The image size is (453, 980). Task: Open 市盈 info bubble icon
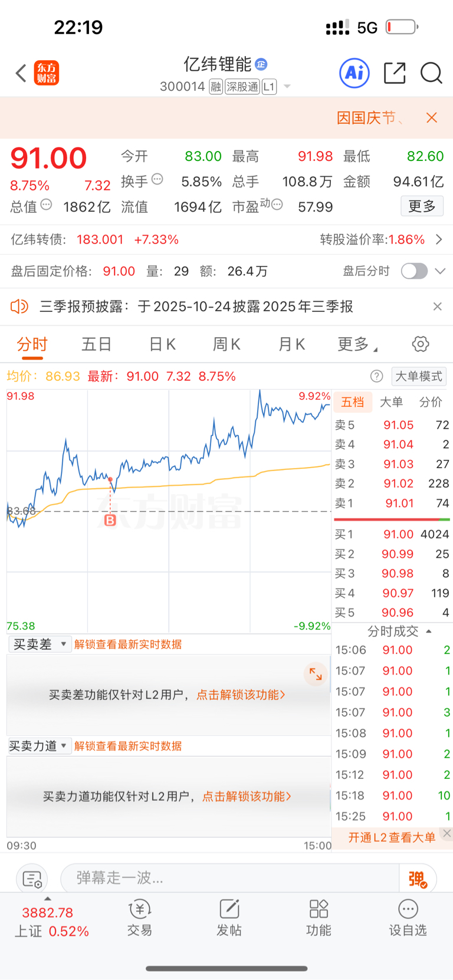pos(277,205)
